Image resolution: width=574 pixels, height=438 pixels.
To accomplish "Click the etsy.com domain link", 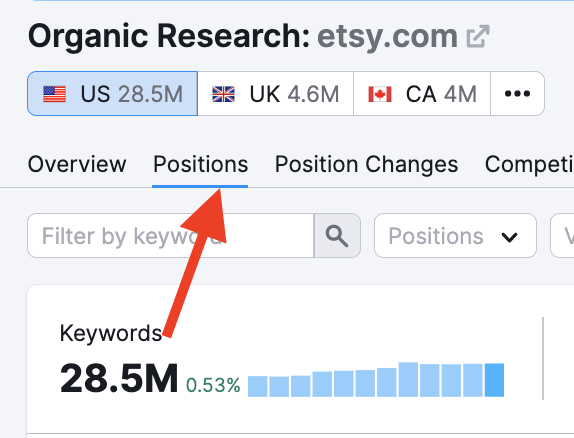I will pyautogui.click(x=387, y=36).
